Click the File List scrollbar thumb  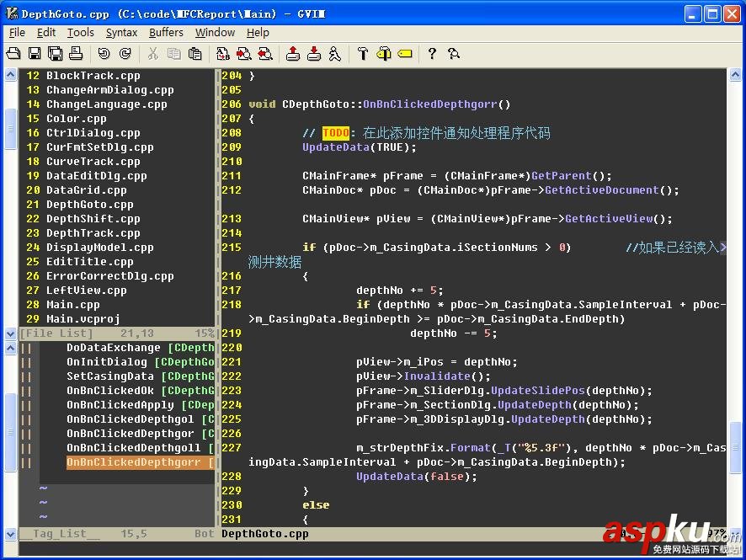[x=10, y=129]
